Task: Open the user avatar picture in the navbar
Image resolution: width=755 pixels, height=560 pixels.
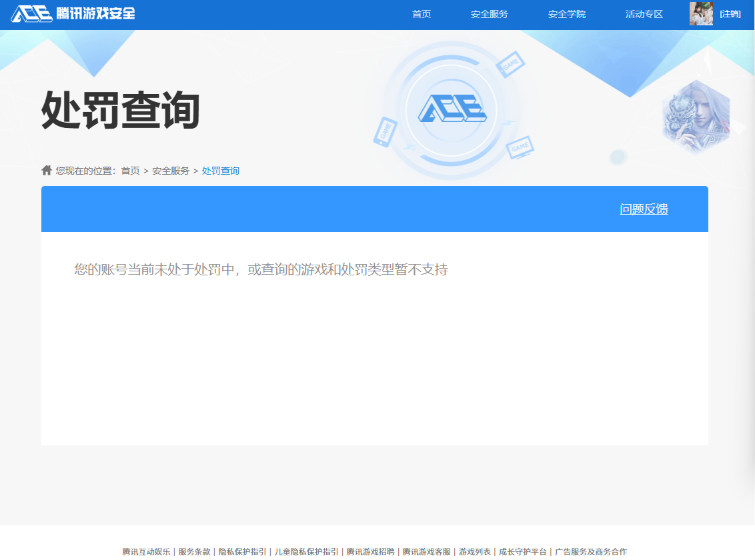Action: [x=701, y=13]
